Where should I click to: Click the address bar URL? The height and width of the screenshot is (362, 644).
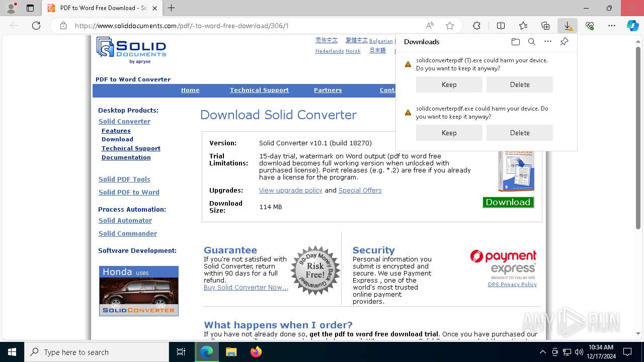point(182,26)
